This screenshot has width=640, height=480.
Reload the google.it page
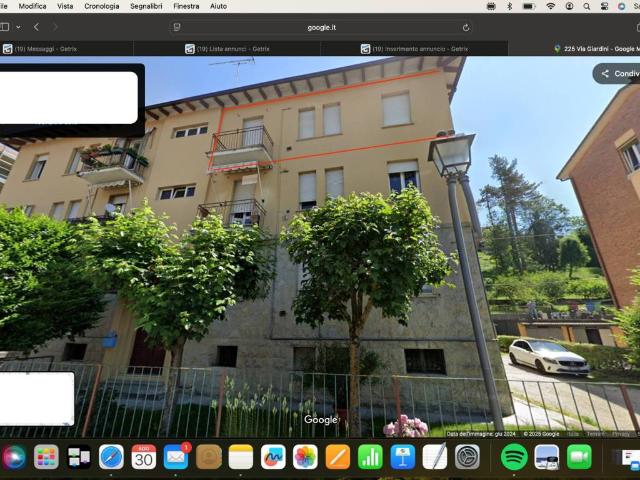[x=466, y=27]
